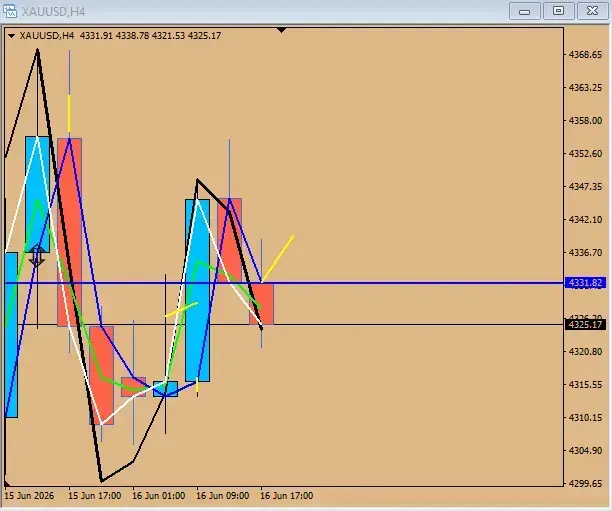Click the 15 Jun 17:00 time label
This screenshot has height=511, width=612.
click(94, 496)
